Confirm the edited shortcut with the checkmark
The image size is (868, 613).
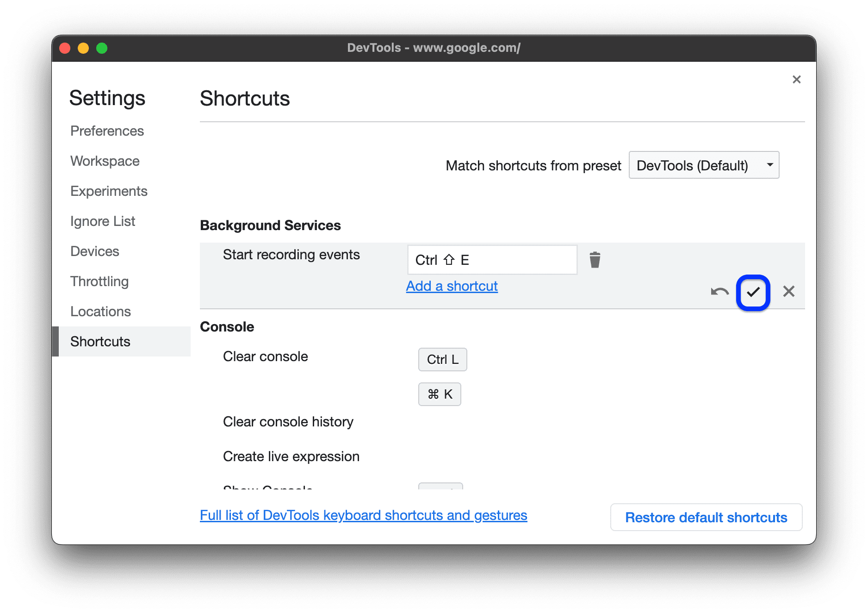tap(753, 292)
